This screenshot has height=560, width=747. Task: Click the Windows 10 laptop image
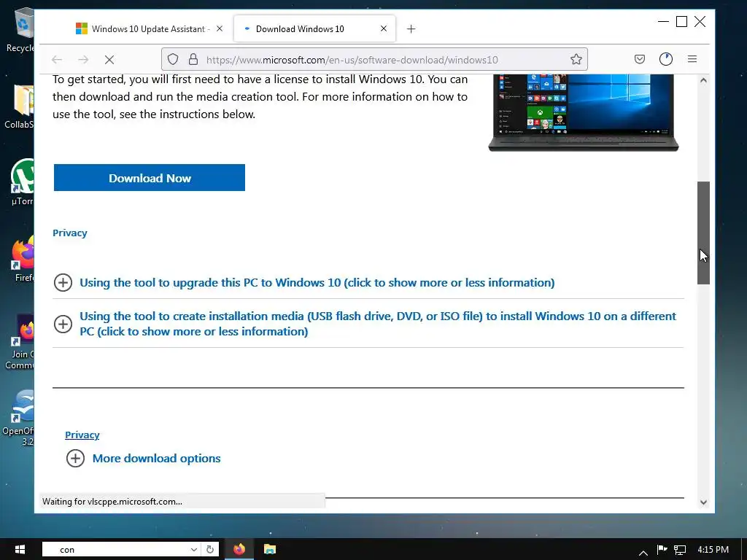click(584, 113)
